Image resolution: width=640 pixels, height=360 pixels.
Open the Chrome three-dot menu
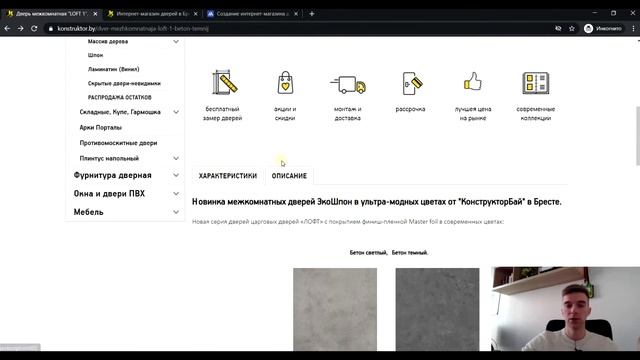pos(633,29)
